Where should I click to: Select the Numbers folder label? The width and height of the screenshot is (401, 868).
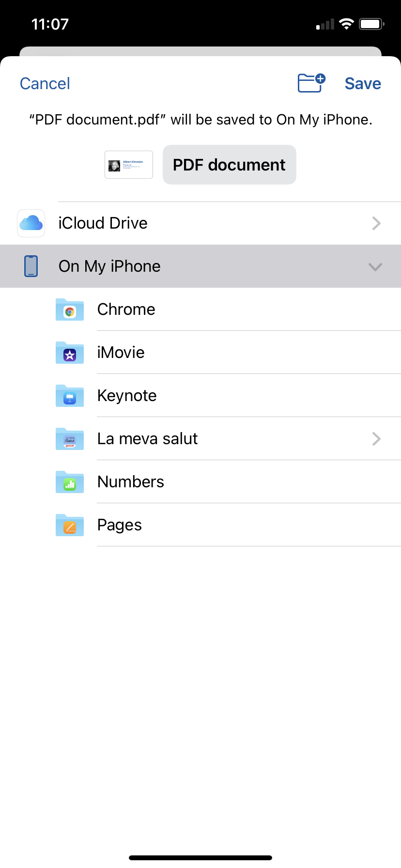(x=131, y=482)
